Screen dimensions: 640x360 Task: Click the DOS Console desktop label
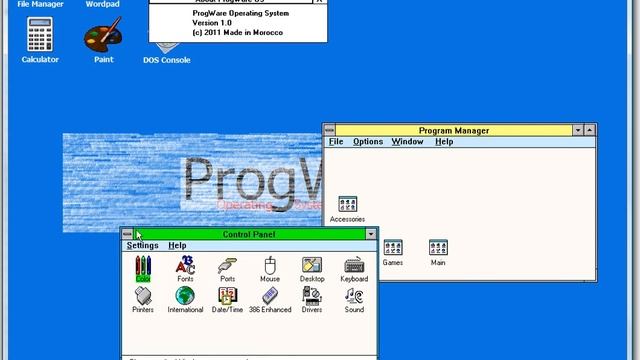pyautogui.click(x=167, y=60)
